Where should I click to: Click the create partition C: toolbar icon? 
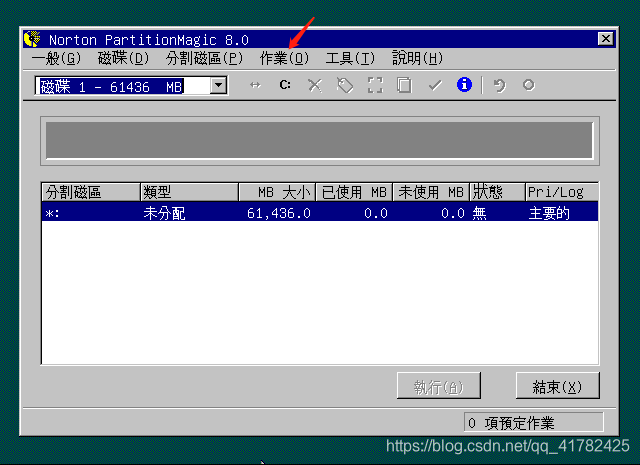pyautogui.click(x=285, y=85)
